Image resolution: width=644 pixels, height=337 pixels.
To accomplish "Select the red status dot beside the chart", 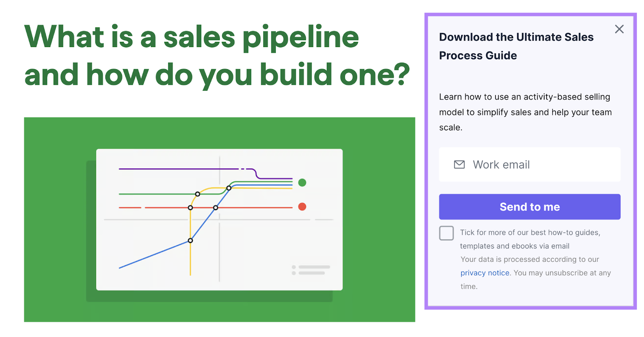I will click(x=302, y=206).
